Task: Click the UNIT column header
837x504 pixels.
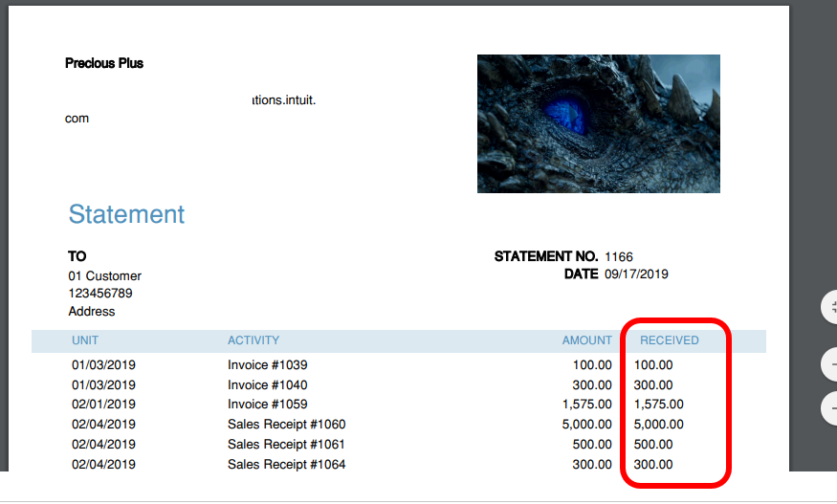Action: [85, 340]
